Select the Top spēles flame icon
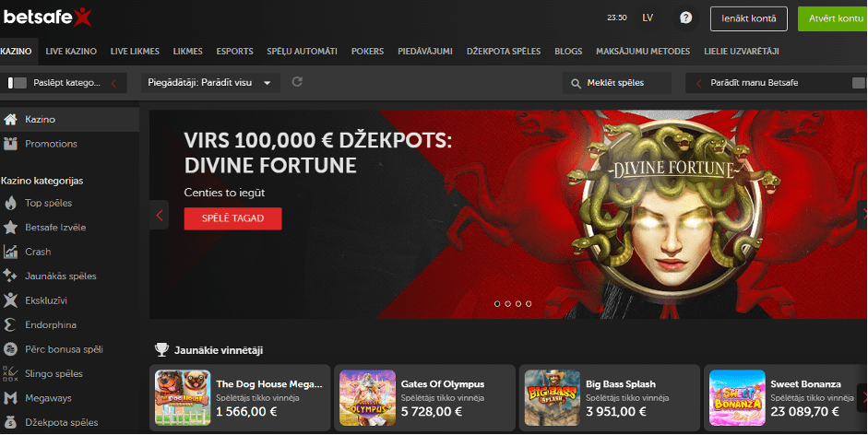This screenshot has width=868, height=435. point(10,203)
